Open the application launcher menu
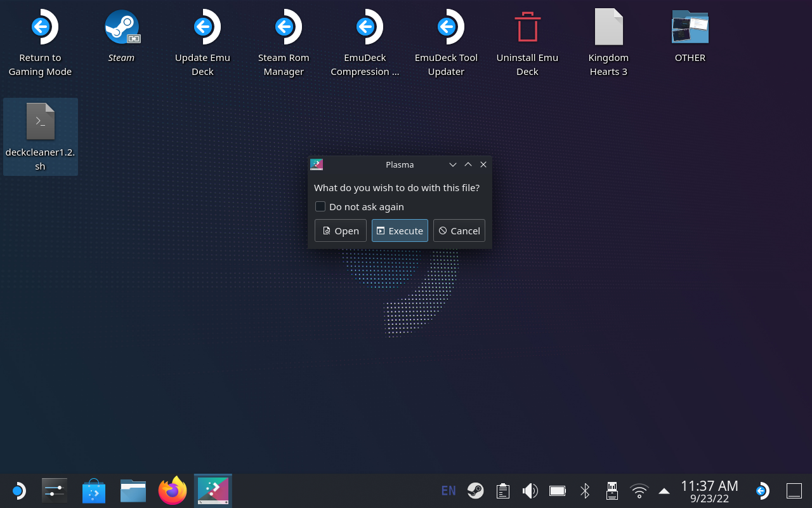Image resolution: width=812 pixels, height=508 pixels. click(18, 491)
